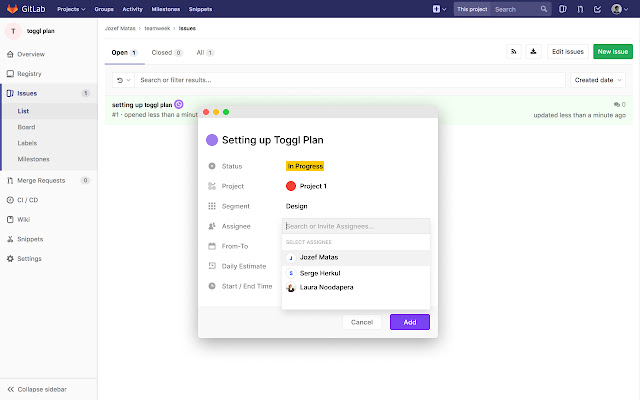Click Laura Noodapera's avatar photo
The image size is (640, 400).
pyautogui.click(x=291, y=288)
